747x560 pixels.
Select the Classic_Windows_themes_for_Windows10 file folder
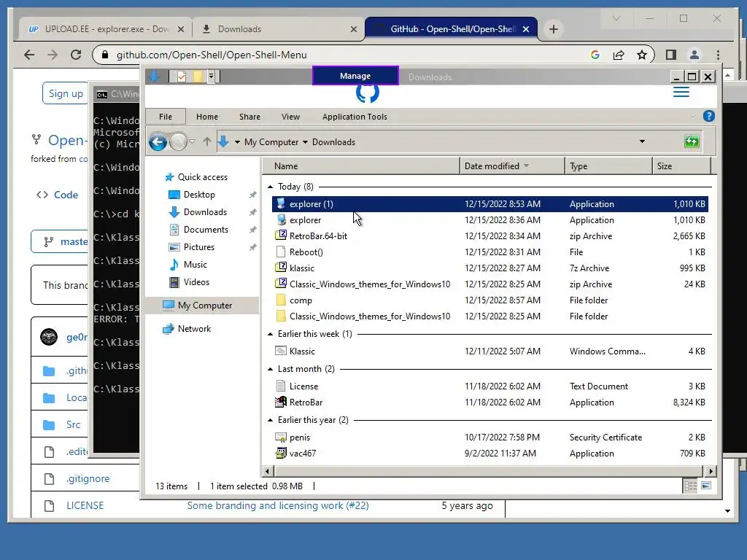click(489, 316)
